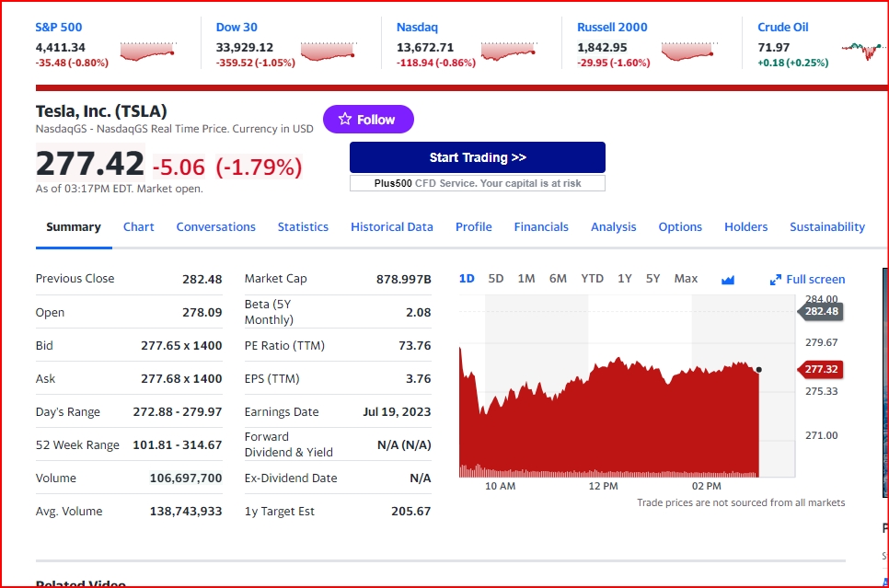Viewport: 889px width, 588px height.
Task: Click the Full screen expand arrows icon
Action: point(775,280)
